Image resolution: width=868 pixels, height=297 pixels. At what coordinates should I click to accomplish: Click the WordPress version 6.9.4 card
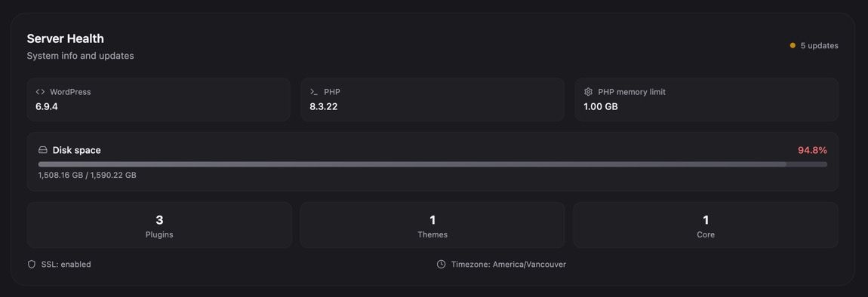click(159, 100)
